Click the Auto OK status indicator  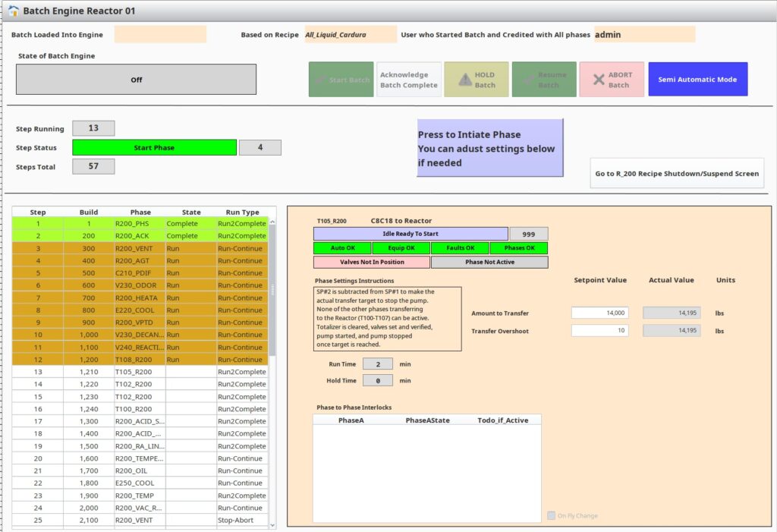341,247
